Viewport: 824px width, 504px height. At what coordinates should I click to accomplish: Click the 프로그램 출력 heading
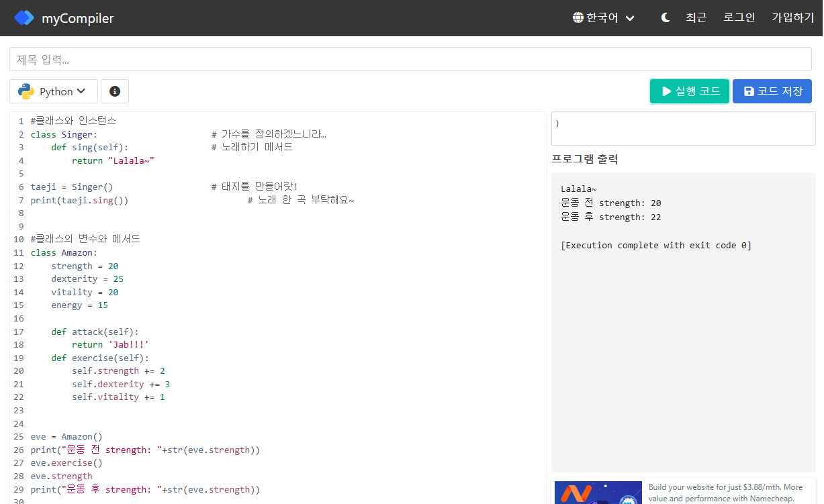click(x=584, y=159)
